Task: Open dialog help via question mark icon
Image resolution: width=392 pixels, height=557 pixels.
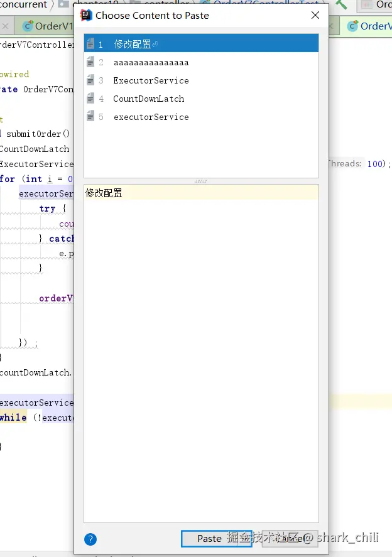Action: pyautogui.click(x=90, y=539)
